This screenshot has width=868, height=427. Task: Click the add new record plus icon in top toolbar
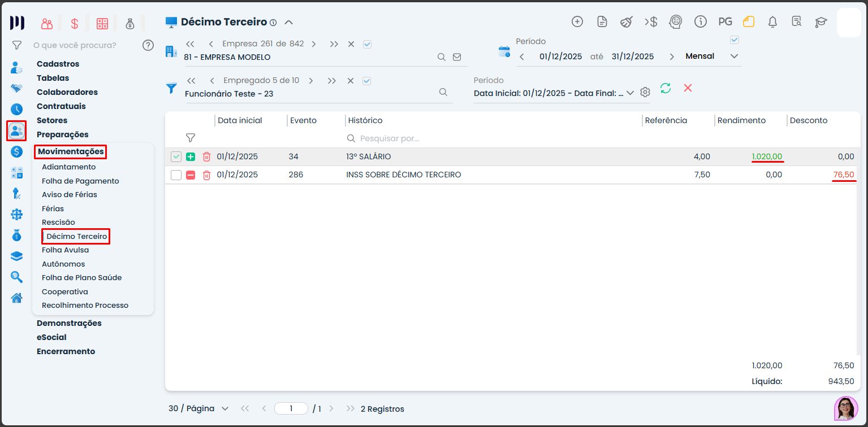(577, 21)
